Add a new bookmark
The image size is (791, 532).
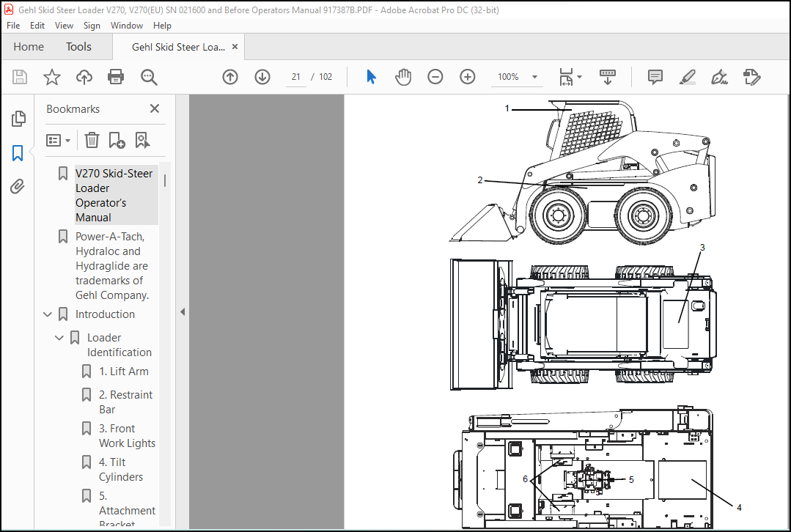coord(117,140)
